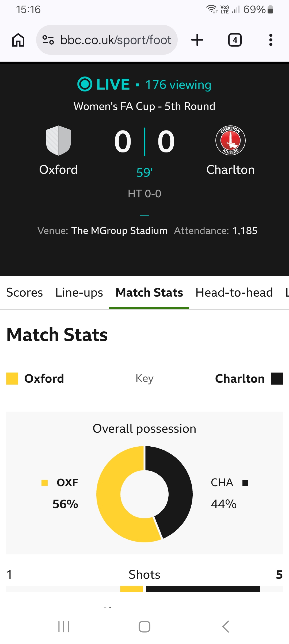This screenshot has height=644, width=289.
Task: Tap the yellow Oxford key swatch
Action: pyautogui.click(x=12, y=379)
